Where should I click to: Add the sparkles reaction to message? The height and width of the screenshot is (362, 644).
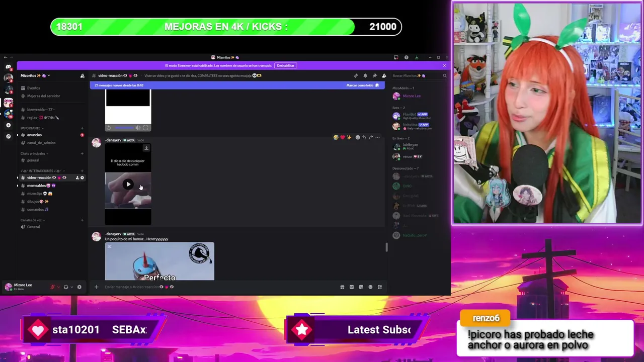coord(349,137)
